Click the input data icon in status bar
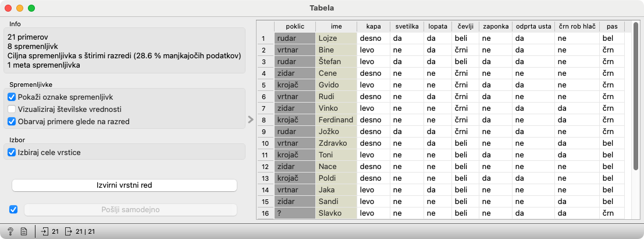 click(45, 231)
